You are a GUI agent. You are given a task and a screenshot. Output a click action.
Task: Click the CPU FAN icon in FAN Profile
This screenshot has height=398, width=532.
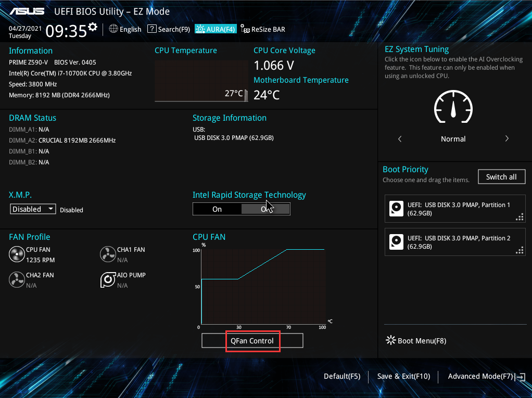[x=17, y=254]
